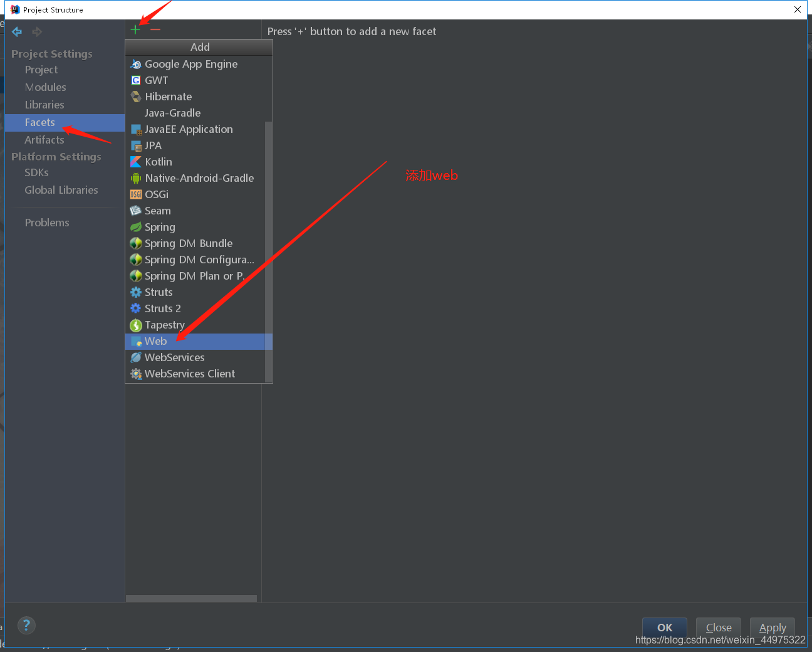
Task: Close the Project Structure window
Action: pos(797,9)
